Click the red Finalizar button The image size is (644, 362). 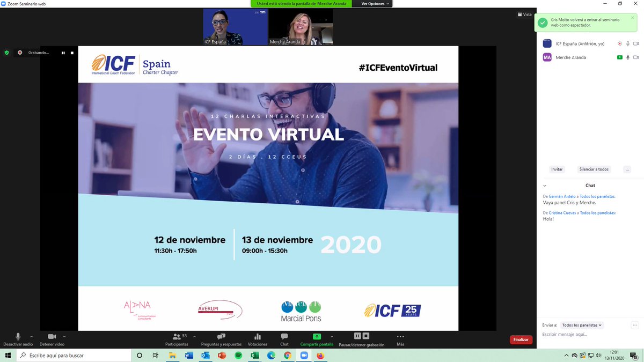coord(521,339)
